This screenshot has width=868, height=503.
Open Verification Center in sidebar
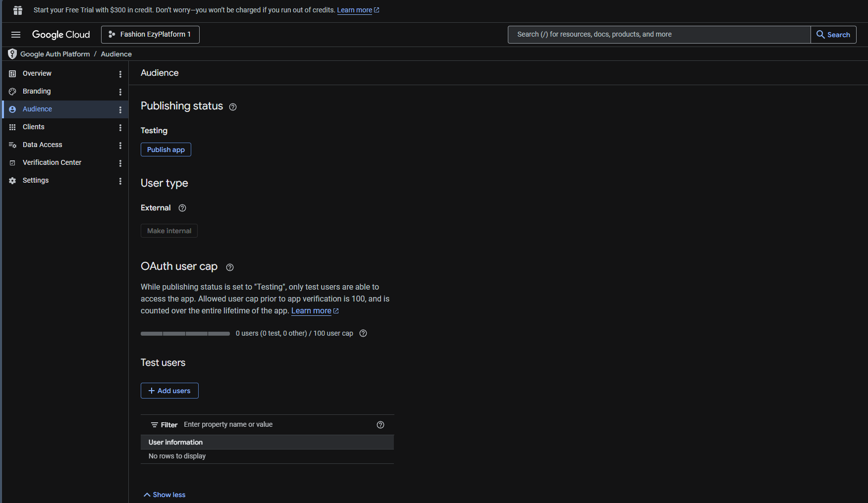click(x=52, y=162)
